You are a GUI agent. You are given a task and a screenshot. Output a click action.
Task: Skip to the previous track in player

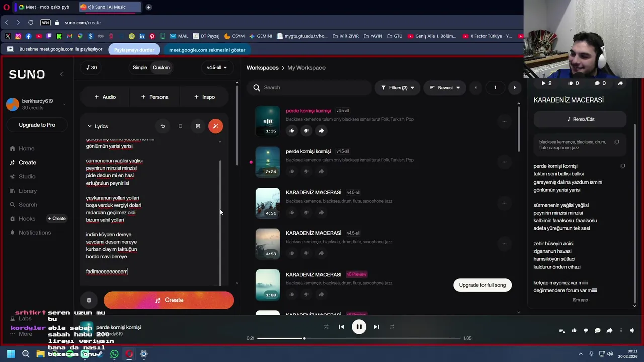tap(341, 327)
